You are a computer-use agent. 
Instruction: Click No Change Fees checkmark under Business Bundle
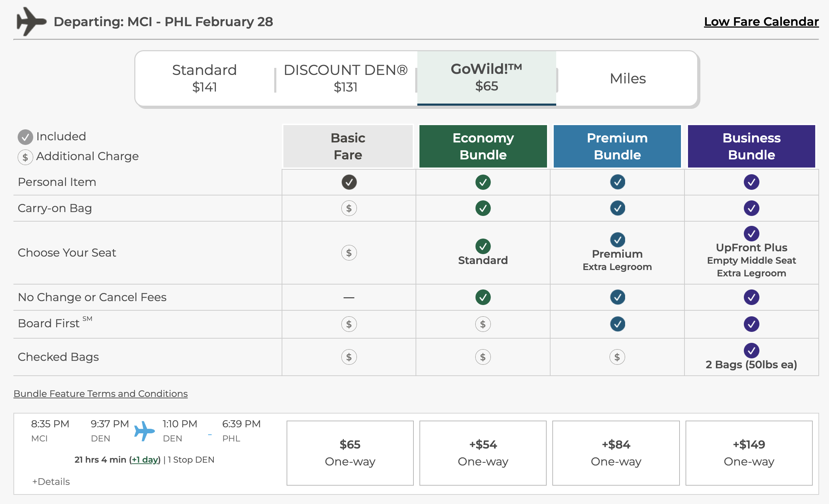(x=752, y=297)
